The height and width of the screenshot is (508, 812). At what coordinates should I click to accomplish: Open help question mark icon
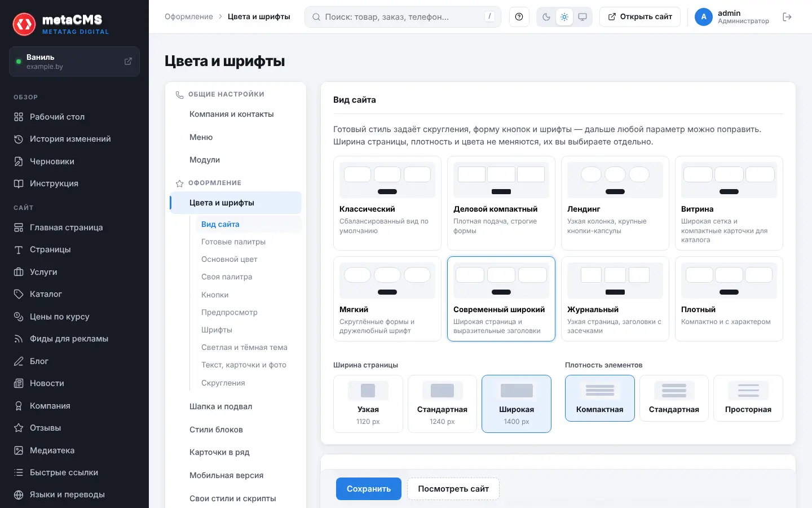pyautogui.click(x=519, y=17)
